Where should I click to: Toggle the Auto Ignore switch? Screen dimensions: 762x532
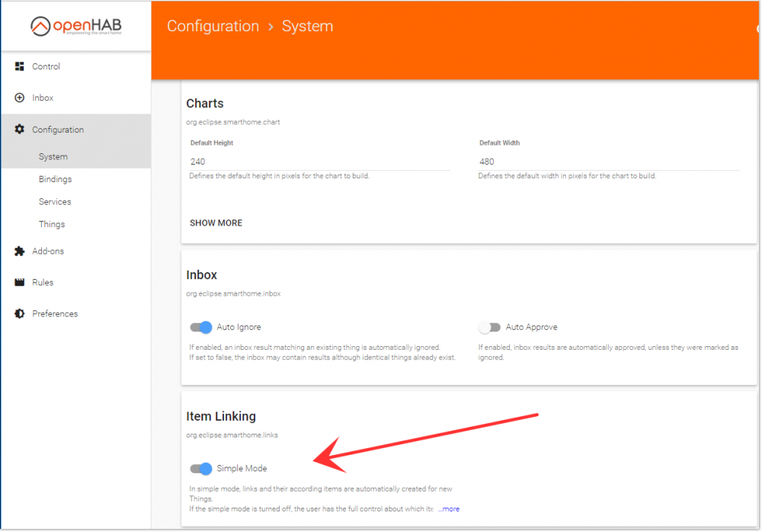[x=200, y=327]
